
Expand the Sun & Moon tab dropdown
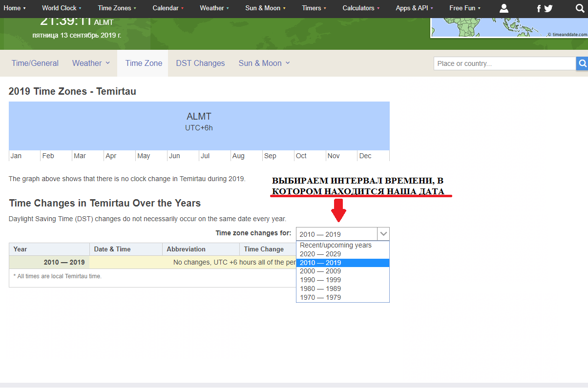tap(264, 63)
